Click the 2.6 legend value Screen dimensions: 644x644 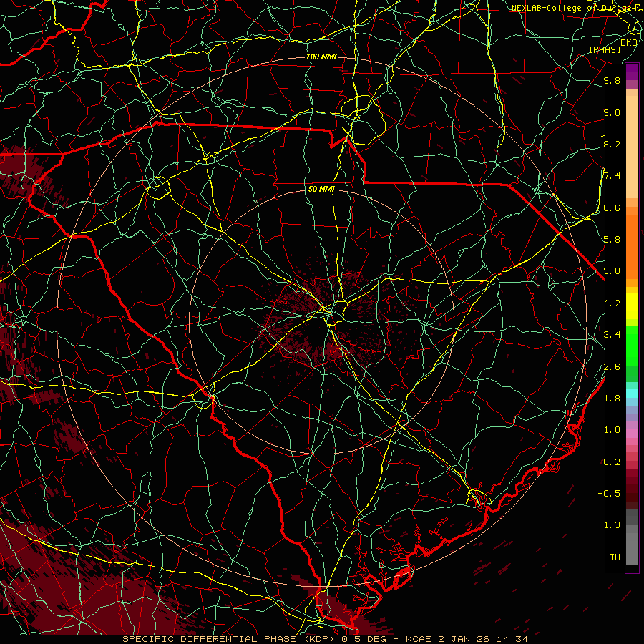612,366
